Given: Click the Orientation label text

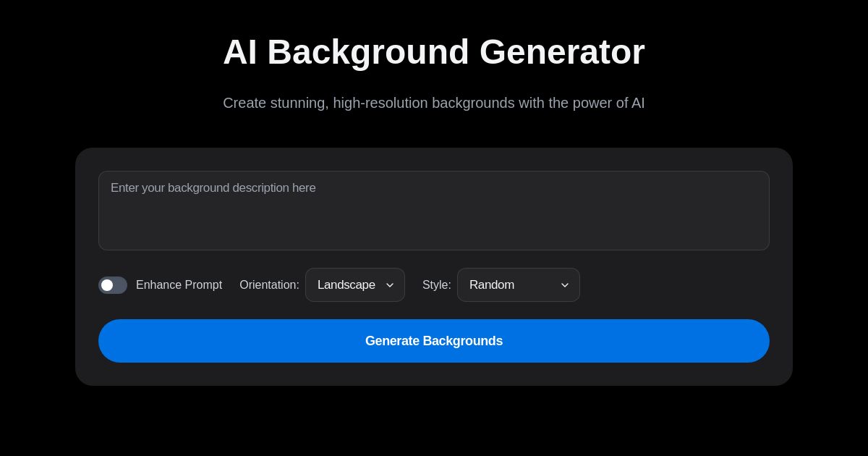Looking at the screenshot, I should pos(269,285).
